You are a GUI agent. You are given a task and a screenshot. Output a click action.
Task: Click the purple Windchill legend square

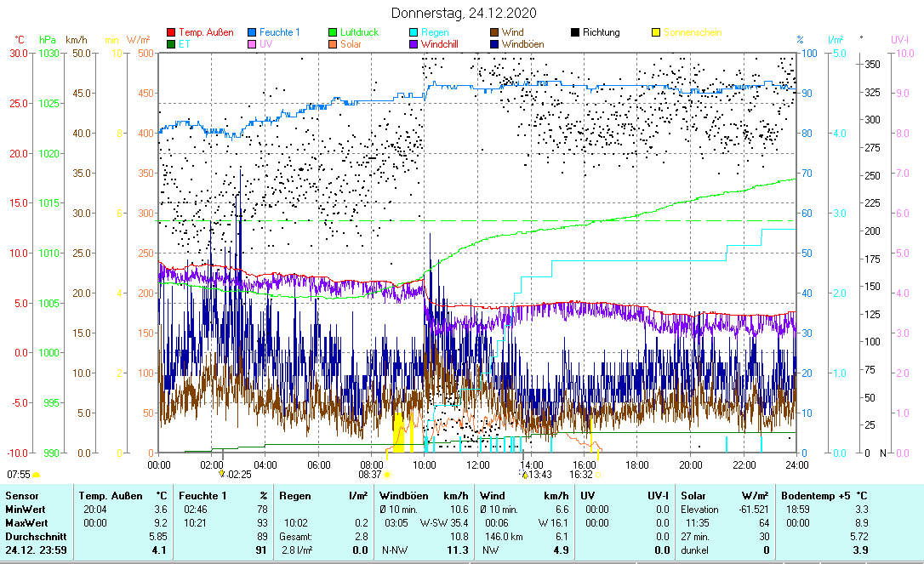[x=414, y=44]
